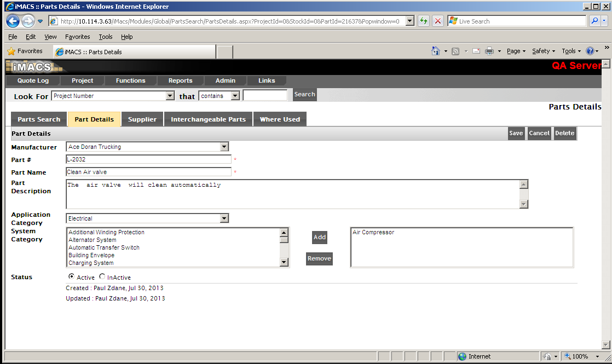Click the Refresh page icon

[x=423, y=21]
